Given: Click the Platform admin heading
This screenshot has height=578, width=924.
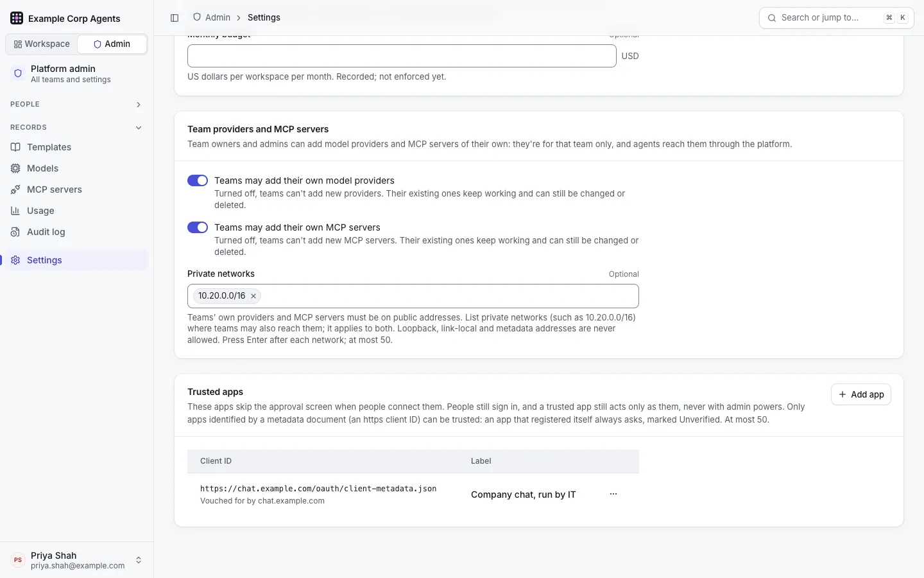Looking at the screenshot, I should pos(63,69).
